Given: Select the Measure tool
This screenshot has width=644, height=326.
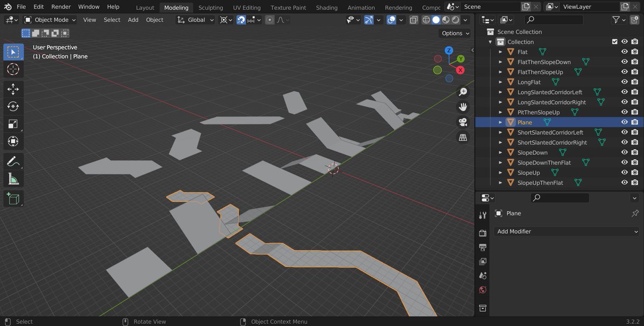Looking at the screenshot, I should pos(13,179).
